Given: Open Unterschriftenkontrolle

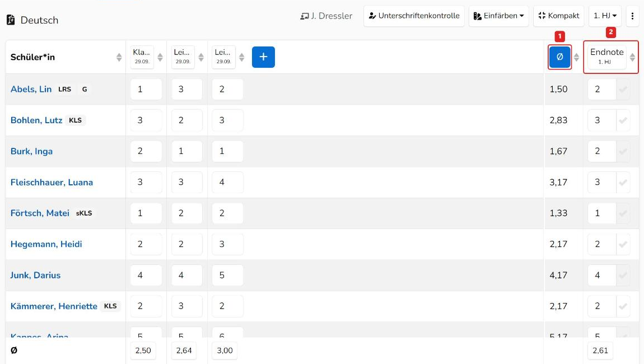Looking at the screenshot, I should 414,16.
